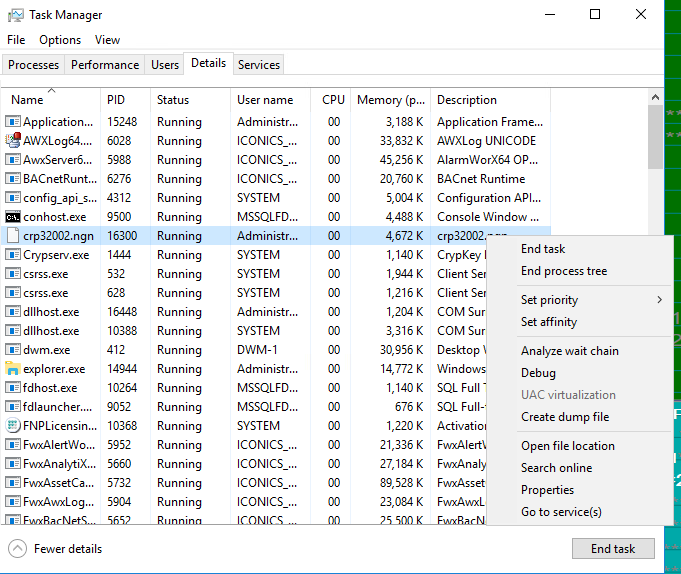Collapse view with Fewer details arrow icon

point(17,549)
